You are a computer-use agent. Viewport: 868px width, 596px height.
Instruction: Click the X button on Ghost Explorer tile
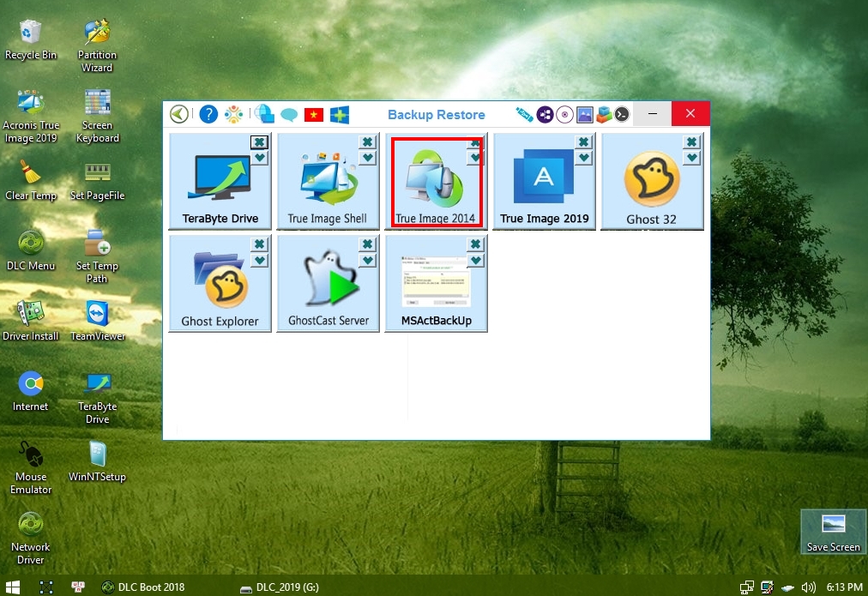point(259,244)
